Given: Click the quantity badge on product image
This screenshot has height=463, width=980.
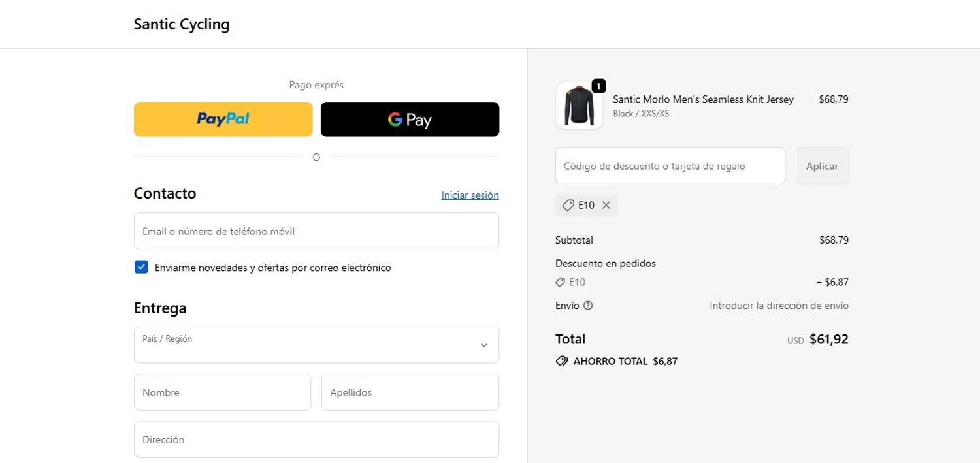Looking at the screenshot, I should coord(598,86).
